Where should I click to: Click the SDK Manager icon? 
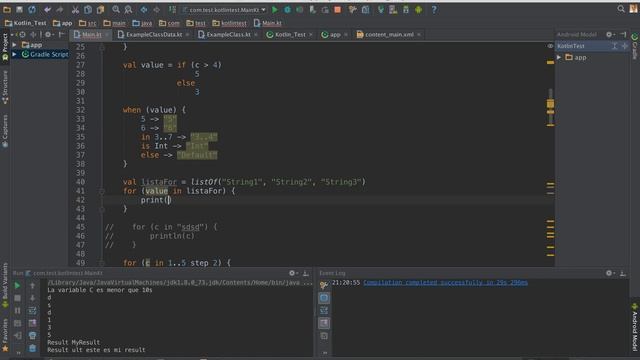406,9
